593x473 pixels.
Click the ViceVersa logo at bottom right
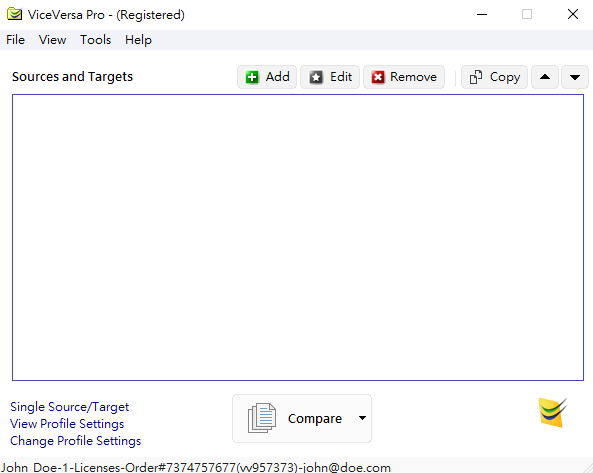(x=552, y=413)
